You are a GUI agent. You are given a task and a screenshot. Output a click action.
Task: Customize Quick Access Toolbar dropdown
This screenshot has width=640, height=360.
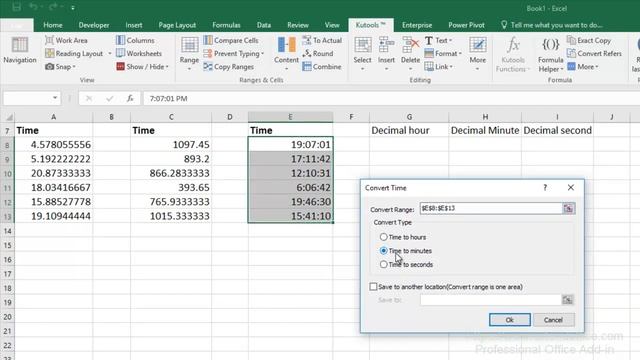(73, 7)
